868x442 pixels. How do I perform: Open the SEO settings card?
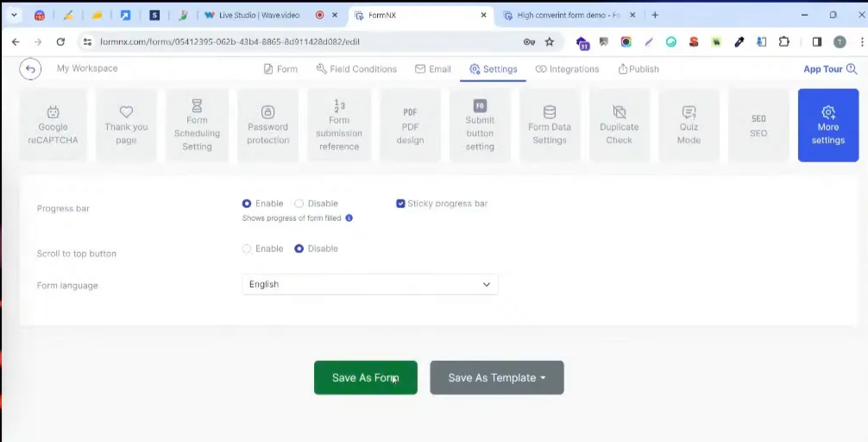758,125
